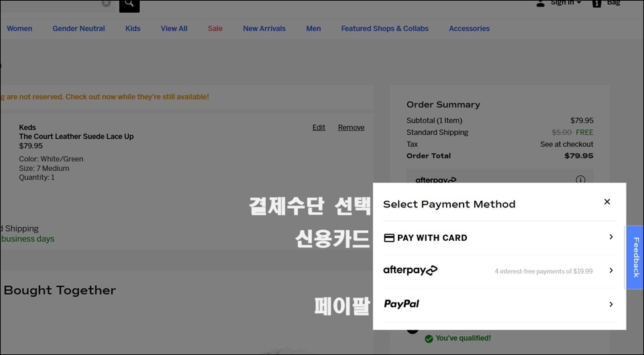Clear the search field with the x icon

pos(106,3)
